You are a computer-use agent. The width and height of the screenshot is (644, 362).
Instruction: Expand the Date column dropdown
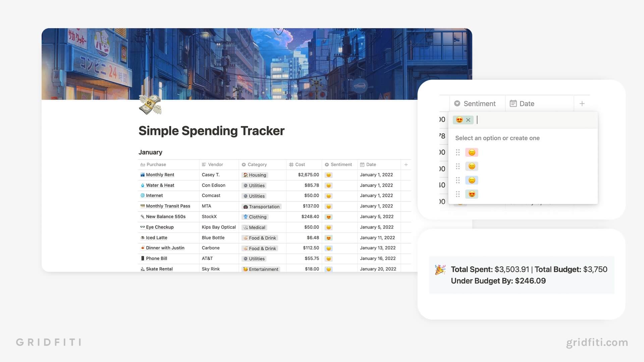(527, 103)
